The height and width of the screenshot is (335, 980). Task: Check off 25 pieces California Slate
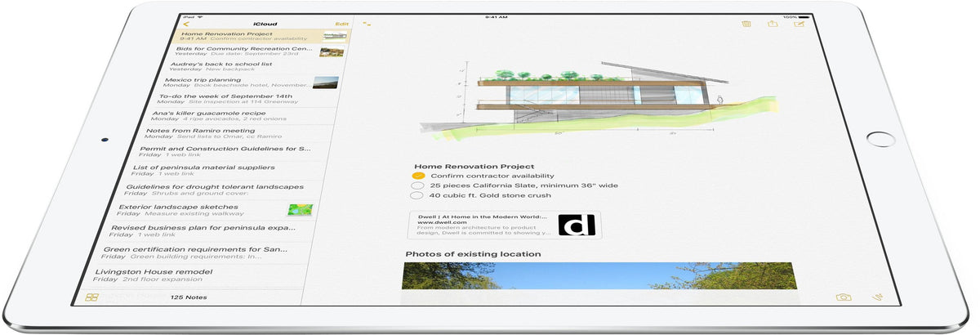[x=417, y=185]
